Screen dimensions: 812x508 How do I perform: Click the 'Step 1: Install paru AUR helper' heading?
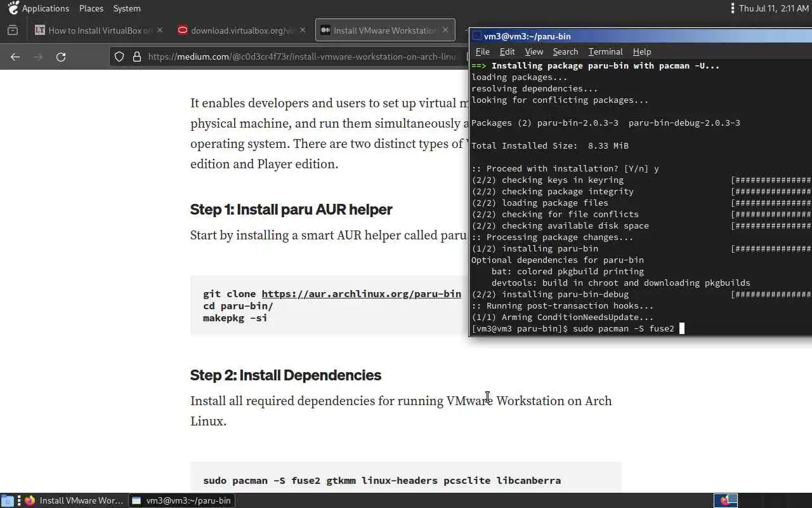291,209
